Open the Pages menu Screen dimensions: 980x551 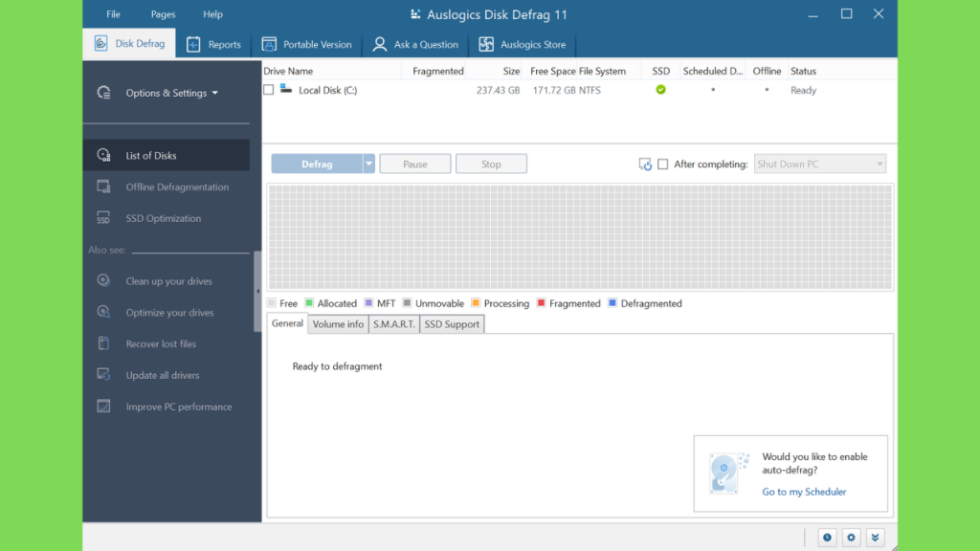point(163,13)
